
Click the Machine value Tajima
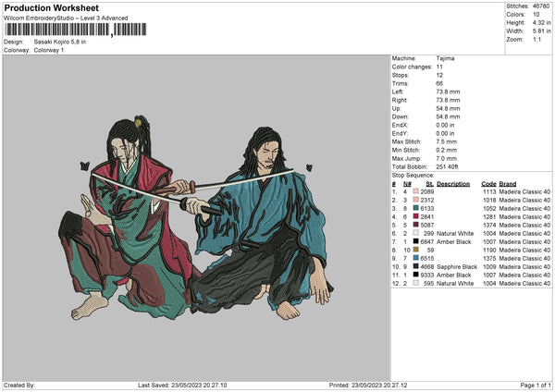(445, 58)
